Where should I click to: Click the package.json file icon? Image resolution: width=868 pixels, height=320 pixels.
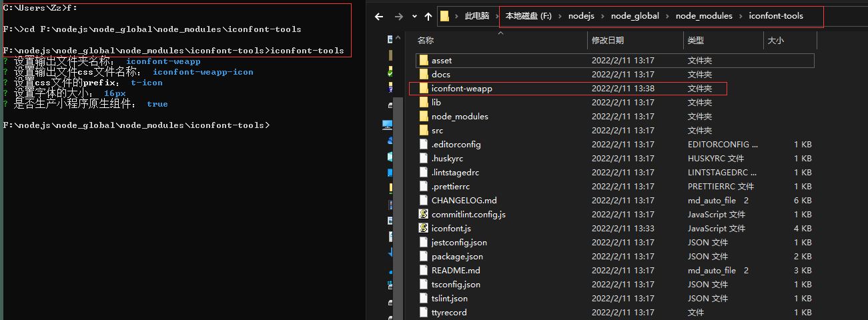click(424, 257)
